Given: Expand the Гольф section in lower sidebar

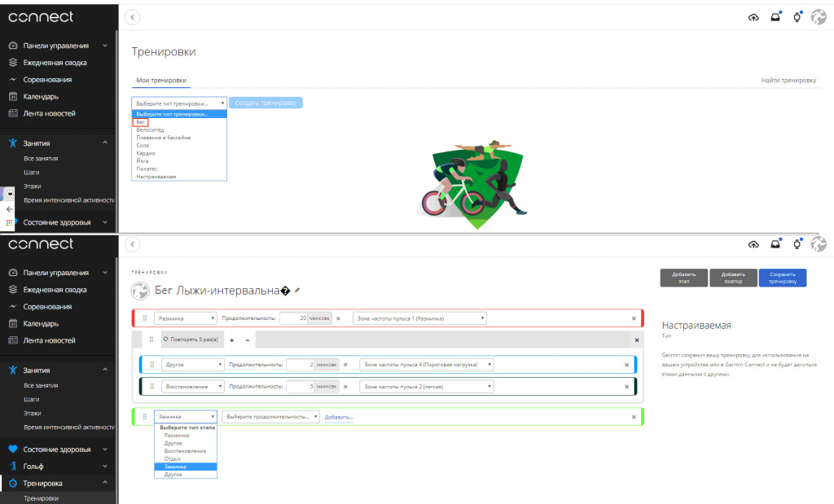Looking at the screenshot, I should coord(105,467).
